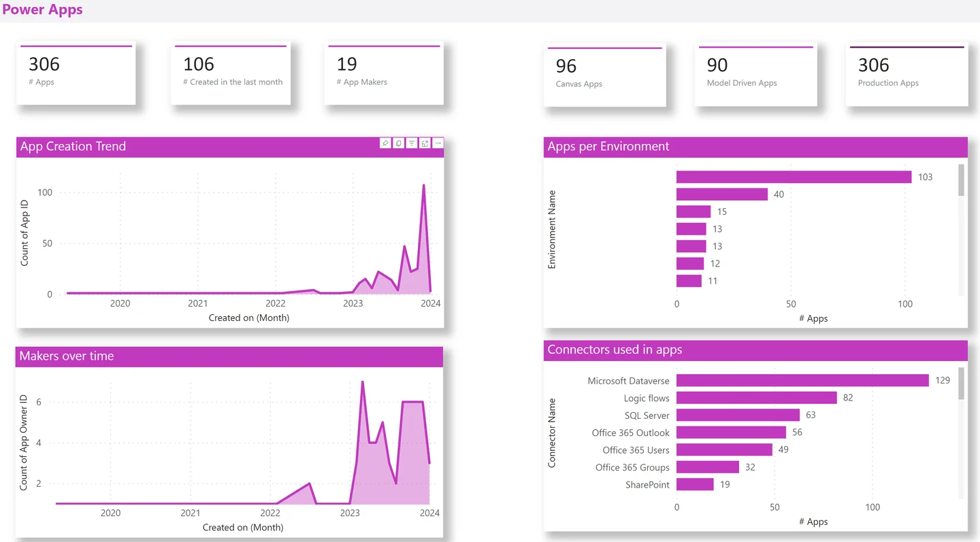Select the environment bar with 11 apps
Image resolution: width=980 pixels, height=542 pixels.
click(689, 281)
